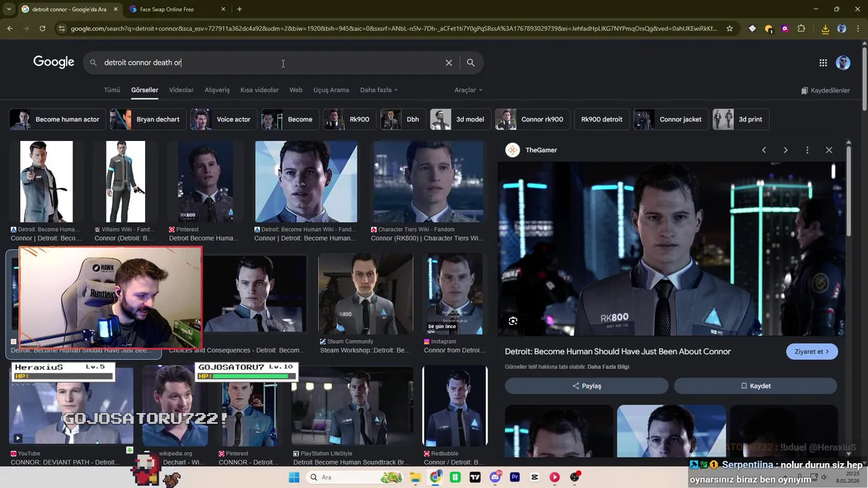This screenshot has width=868, height=488.
Task: Click the Kaydet save button
Action: point(755,386)
